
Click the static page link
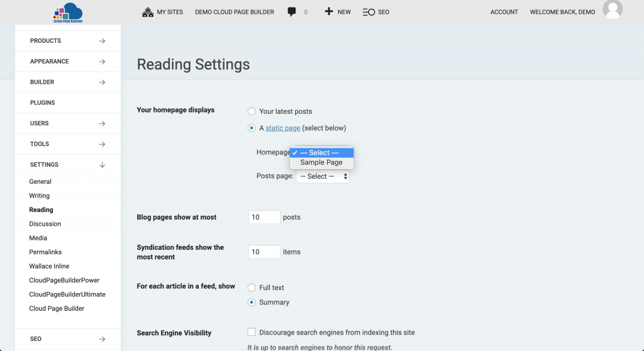point(282,128)
